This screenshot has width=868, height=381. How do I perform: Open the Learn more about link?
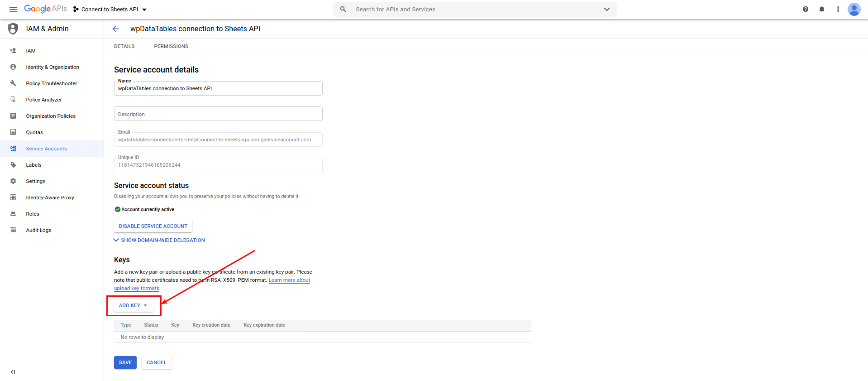[x=289, y=280]
